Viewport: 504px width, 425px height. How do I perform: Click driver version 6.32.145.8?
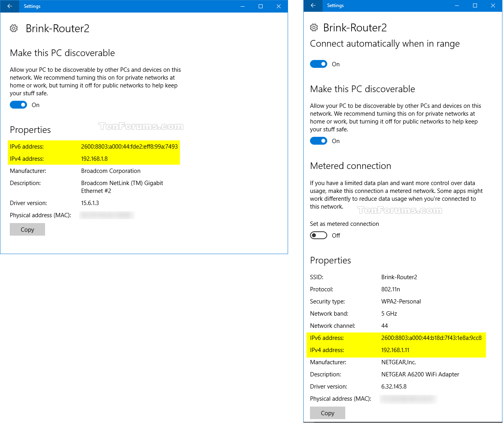394,387
